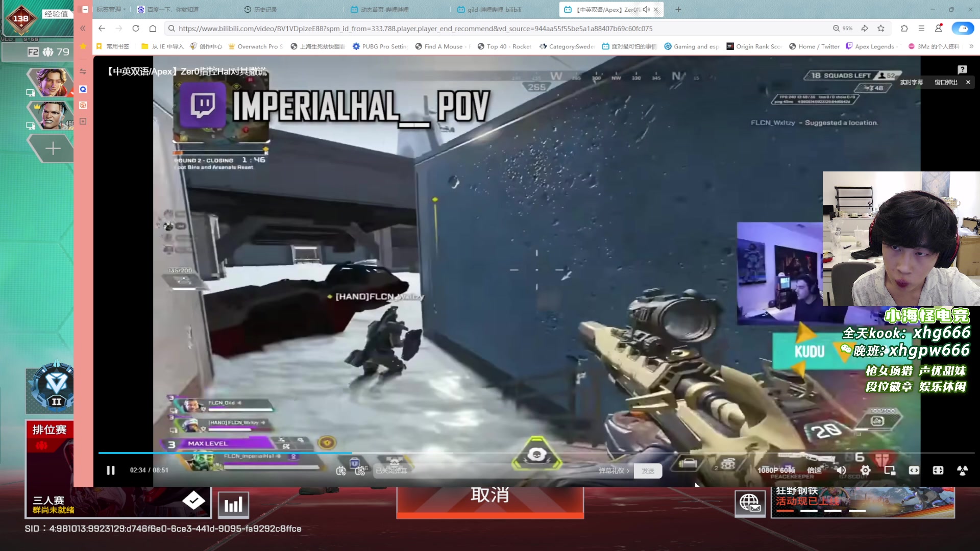Screen dimensions: 980x551
Task: Open 从 IE 中导入 bookmark folder
Action: point(162,46)
